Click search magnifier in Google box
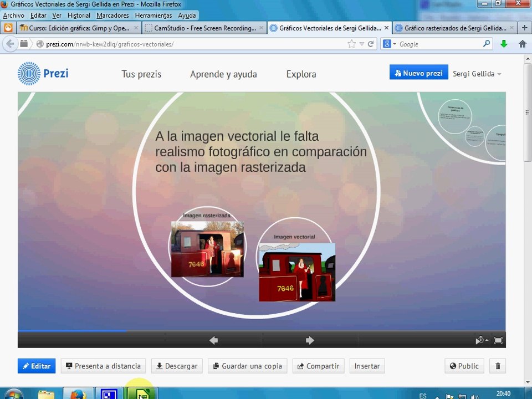Viewport: 532px width, 399px height. click(487, 43)
